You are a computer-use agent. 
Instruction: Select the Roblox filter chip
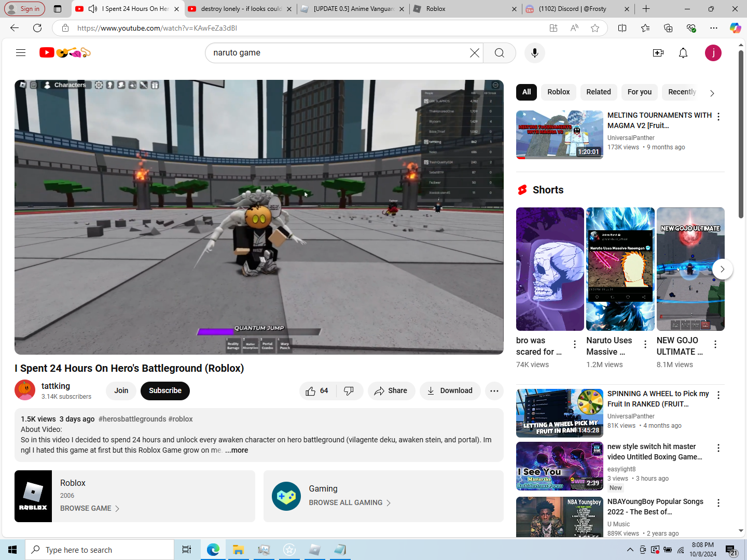(559, 92)
